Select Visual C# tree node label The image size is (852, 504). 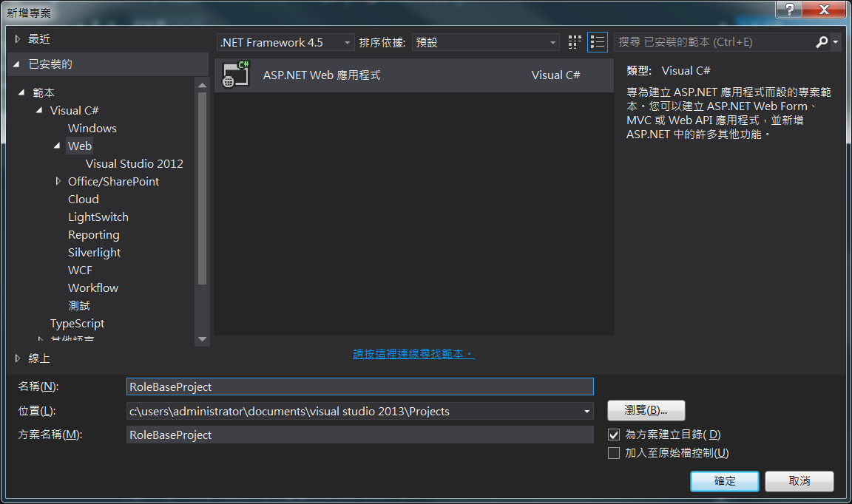[x=74, y=110]
